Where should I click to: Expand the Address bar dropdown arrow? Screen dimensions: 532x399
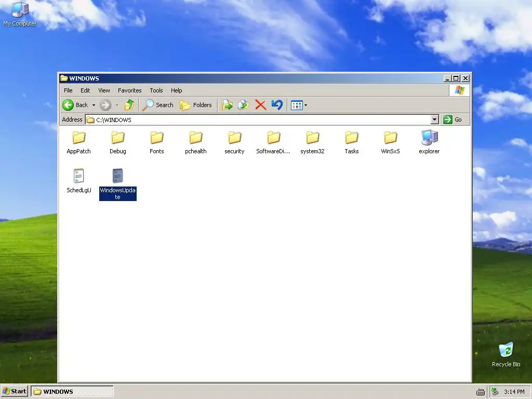point(435,120)
